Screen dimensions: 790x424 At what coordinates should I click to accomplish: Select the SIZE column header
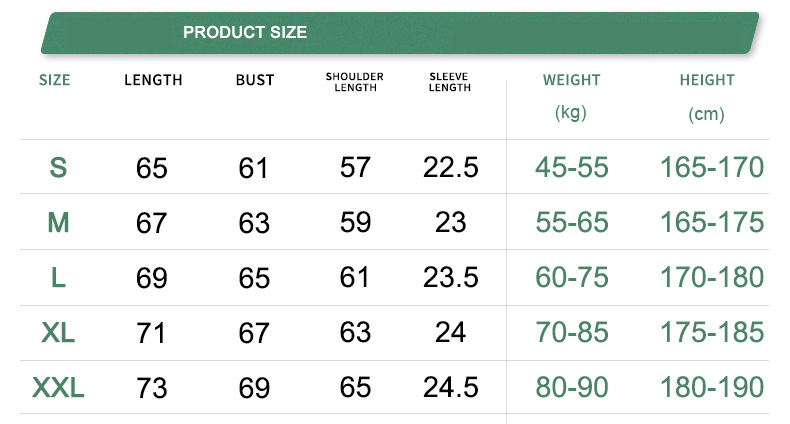tap(55, 80)
